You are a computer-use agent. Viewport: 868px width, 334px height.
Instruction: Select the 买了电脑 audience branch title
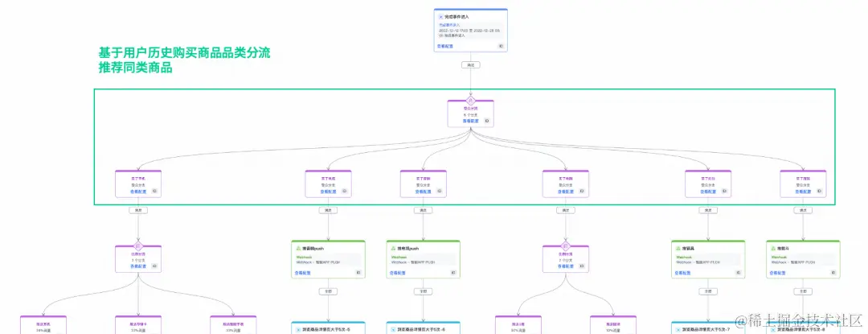pos(565,179)
